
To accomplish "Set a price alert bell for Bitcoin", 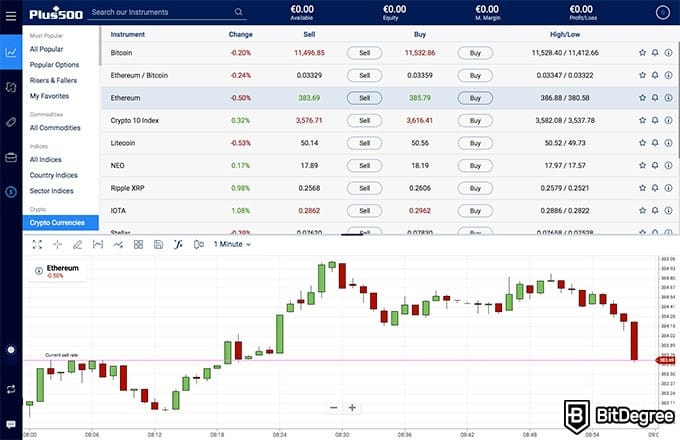I will tap(655, 52).
